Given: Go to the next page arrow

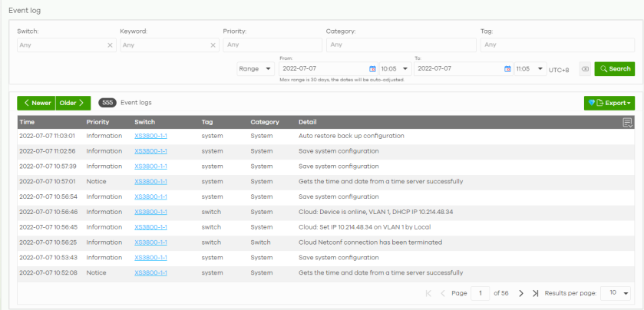Looking at the screenshot, I should (x=521, y=293).
